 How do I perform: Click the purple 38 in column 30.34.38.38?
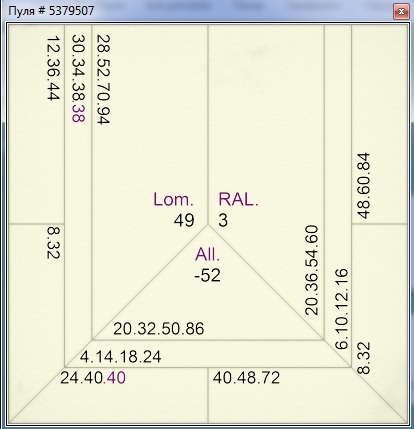click(x=79, y=113)
